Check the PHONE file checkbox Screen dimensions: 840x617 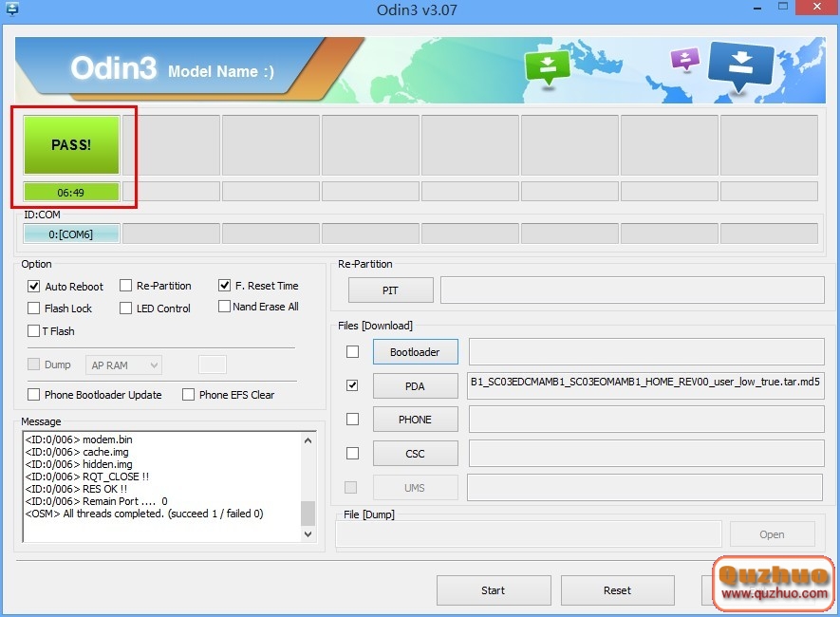tap(352, 419)
